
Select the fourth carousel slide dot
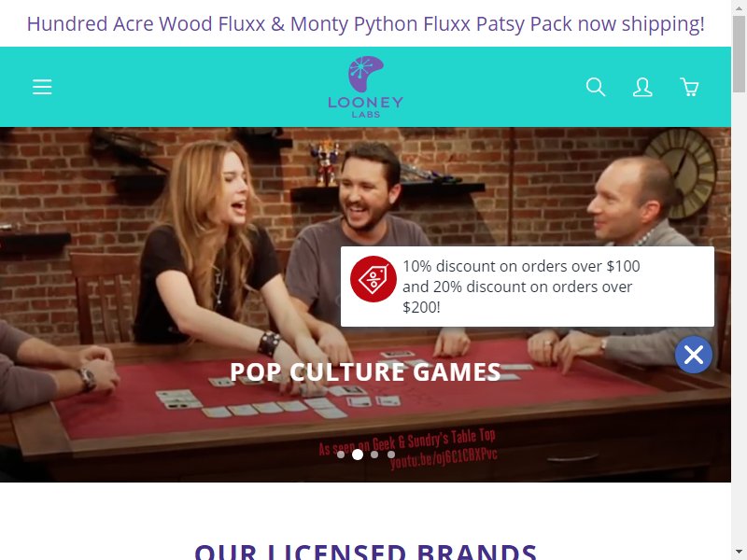pos(391,455)
